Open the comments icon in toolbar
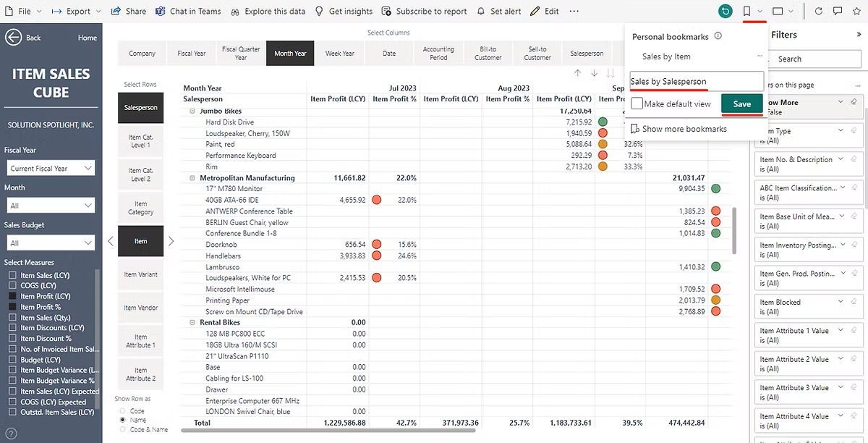This screenshot has height=443, width=868. point(838,12)
